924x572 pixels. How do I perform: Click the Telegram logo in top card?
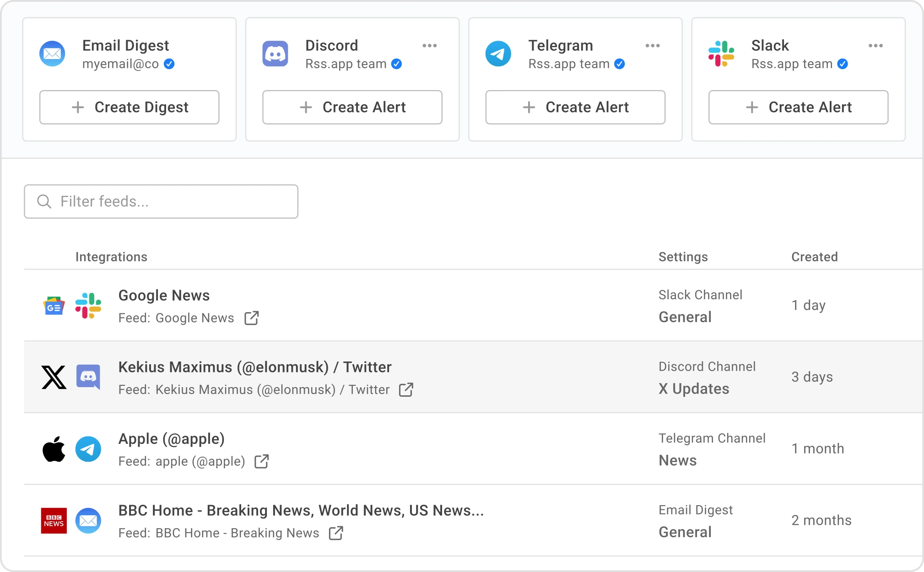498,54
